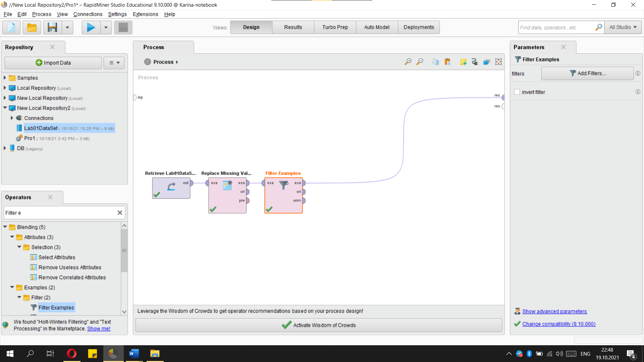Open the Process menu
The width and height of the screenshot is (644, 362).
(x=42, y=14)
